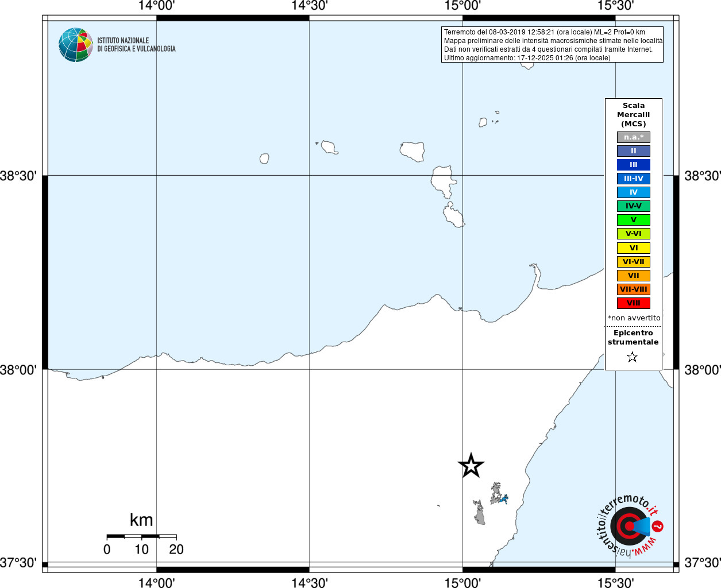Click the INGV globe logo

75,45
